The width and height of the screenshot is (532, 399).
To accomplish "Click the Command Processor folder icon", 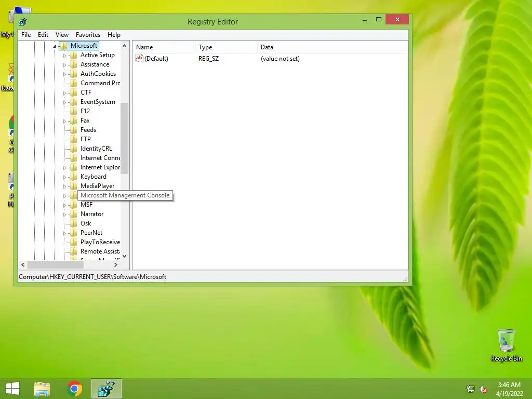I will (x=74, y=83).
